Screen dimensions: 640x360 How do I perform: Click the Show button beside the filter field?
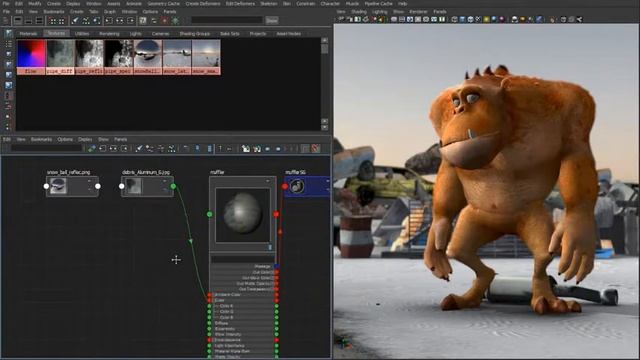pos(272,20)
